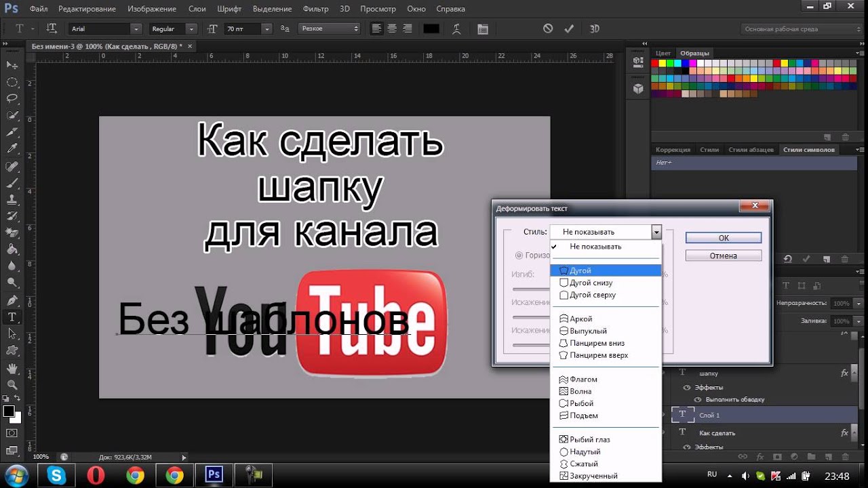The image size is (868, 488).
Task: Open the anti-aliasing Резкое dropdown
Action: pyautogui.click(x=329, y=29)
